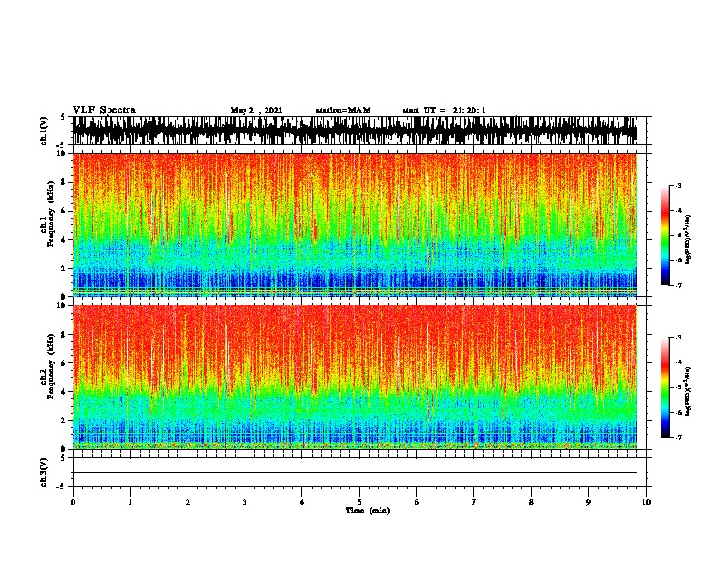Click the Time (min) axis label
The width and height of the screenshot is (728, 563).
(368, 511)
